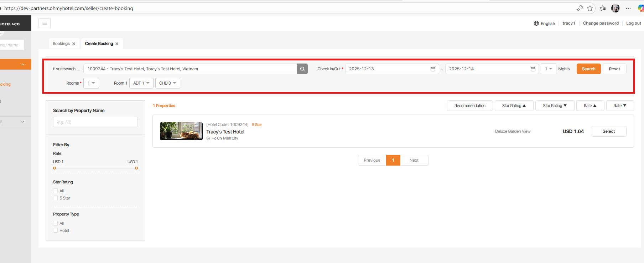This screenshot has height=263, width=644.
Task: Tick the Property Type All checkbox
Action: coord(55,223)
